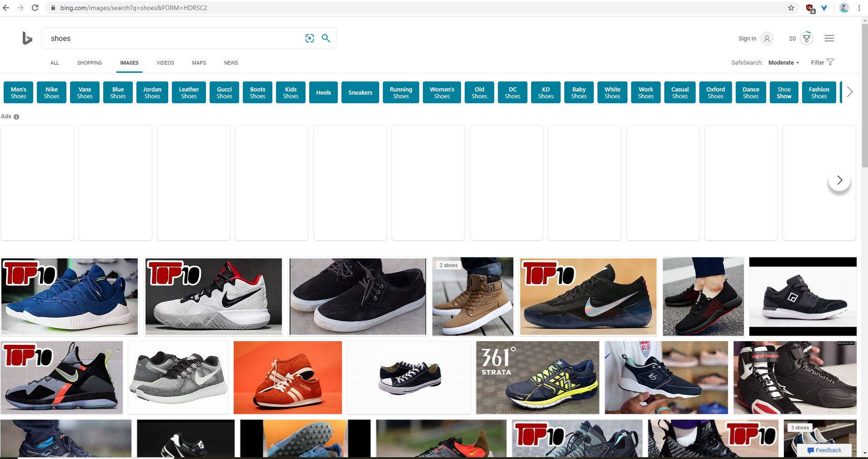The image size is (868, 459).
Task: Open the 361 Strata shoe thumbnail
Action: pos(537,378)
